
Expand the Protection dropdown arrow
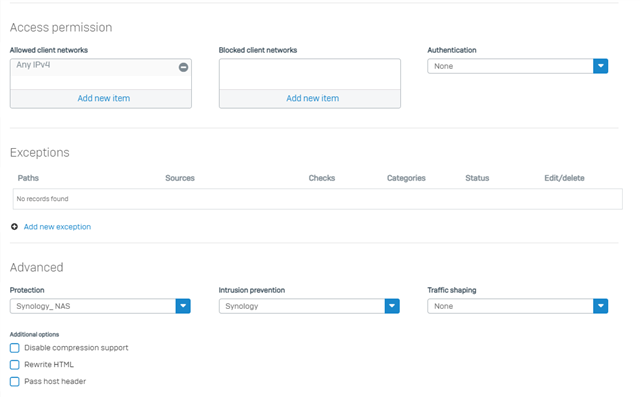183,306
